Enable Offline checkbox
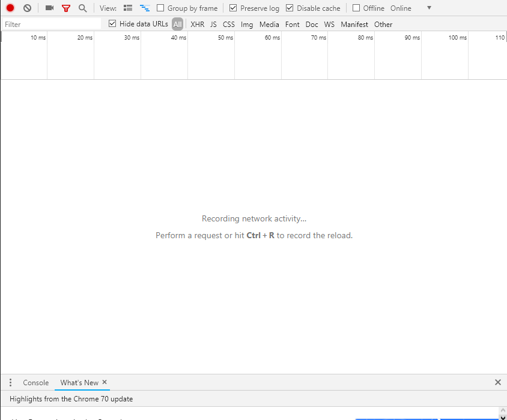This screenshot has width=507, height=420. tap(356, 8)
